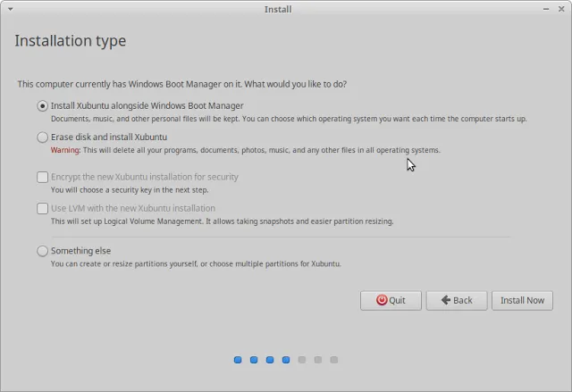Click the first blue progress dot
The width and height of the screenshot is (572, 392).
click(238, 360)
